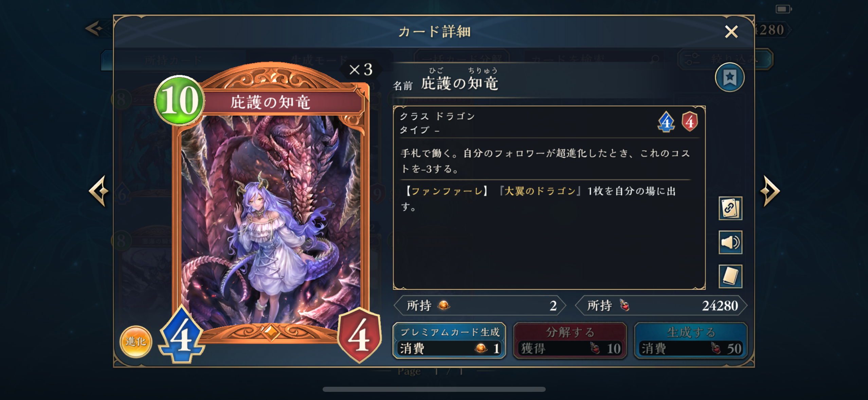868x400 pixels.
Task: Toggle the 進化 evolve view button
Action: 136,342
